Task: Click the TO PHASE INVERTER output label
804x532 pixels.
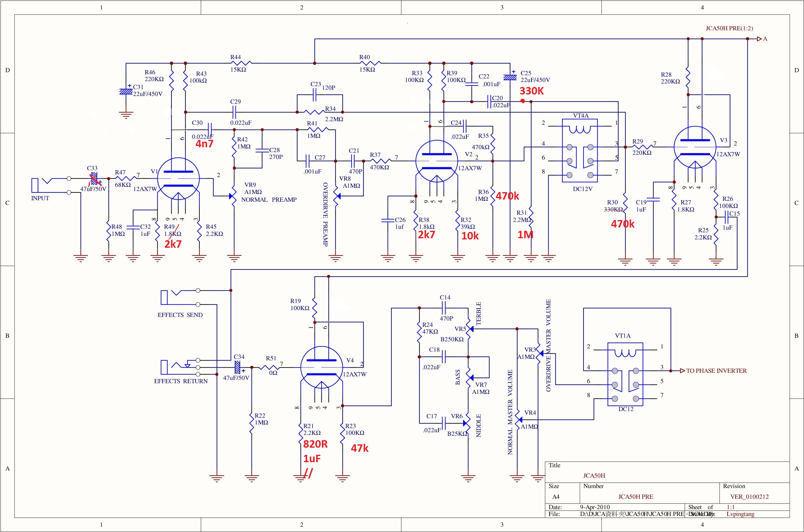Action: tap(716, 371)
